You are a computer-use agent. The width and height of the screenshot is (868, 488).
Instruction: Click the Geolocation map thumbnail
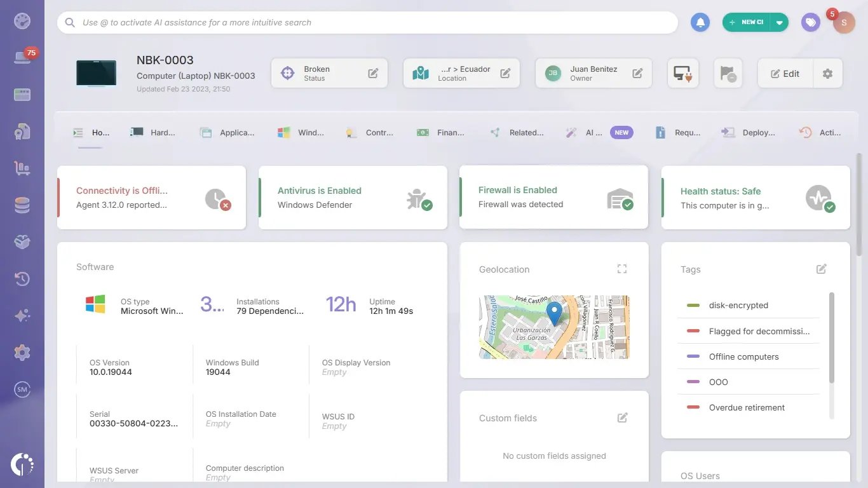point(554,327)
